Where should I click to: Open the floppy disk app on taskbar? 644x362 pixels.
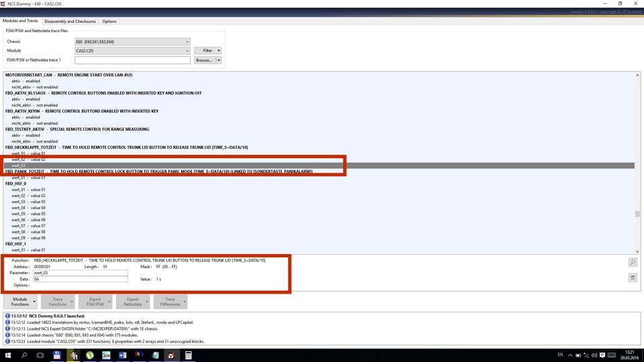[x=56, y=355]
